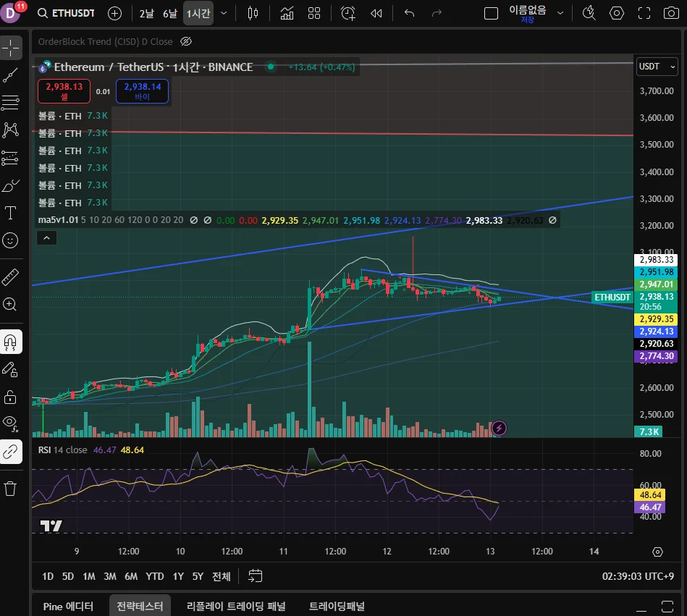This screenshot has width=687, height=616.
Task: Open the 리플레이 트레이딩 패널 tab
Action: tap(236, 607)
